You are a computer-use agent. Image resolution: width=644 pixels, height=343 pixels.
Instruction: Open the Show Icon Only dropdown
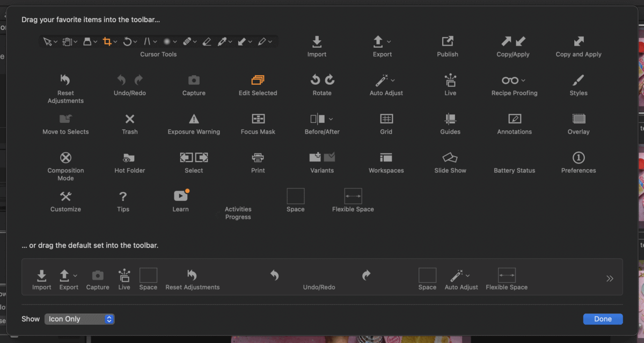[x=79, y=319]
